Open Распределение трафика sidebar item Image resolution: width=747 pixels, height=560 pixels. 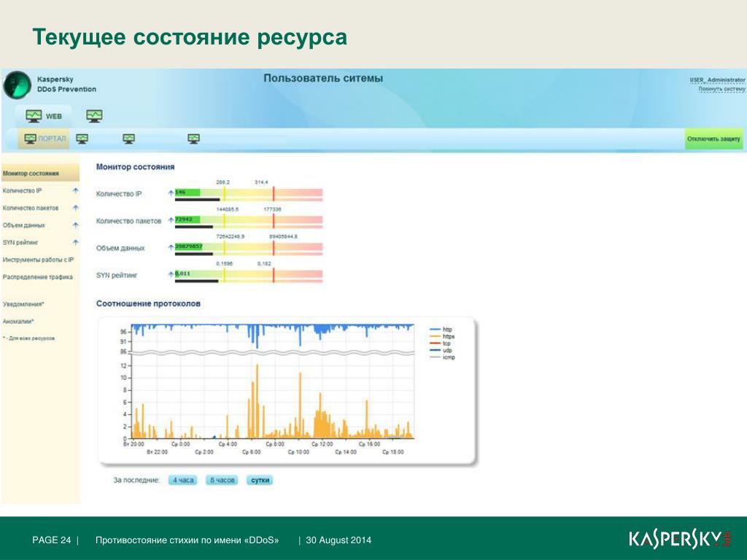[x=38, y=276]
